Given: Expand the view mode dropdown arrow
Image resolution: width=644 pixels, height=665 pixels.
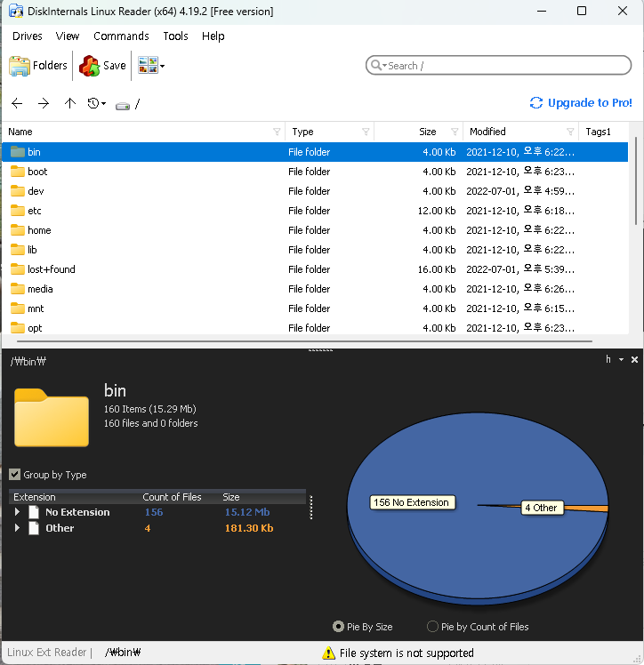Looking at the screenshot, I should [x=162, y=66].
